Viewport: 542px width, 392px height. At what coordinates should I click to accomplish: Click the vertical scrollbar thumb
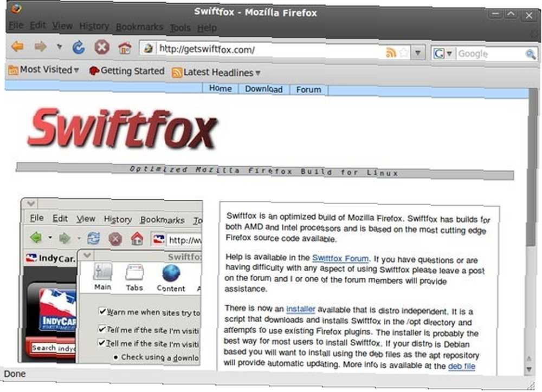(x=533, y=168)
